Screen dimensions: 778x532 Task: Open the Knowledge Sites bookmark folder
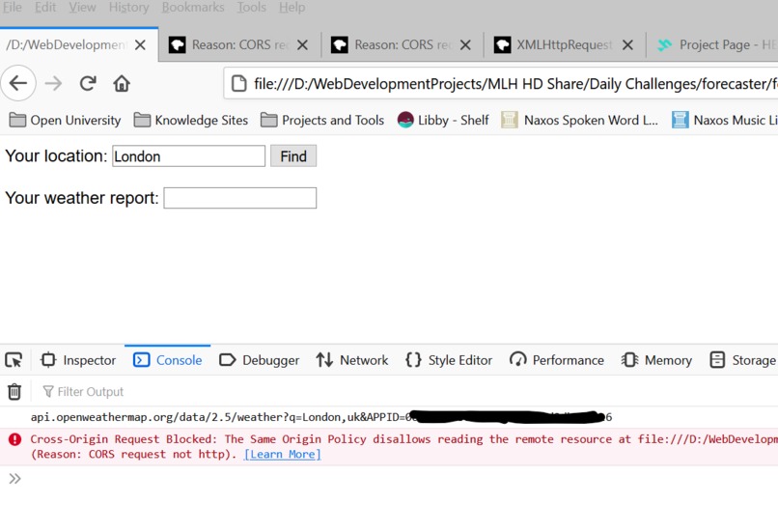click(x=191, y=120)
